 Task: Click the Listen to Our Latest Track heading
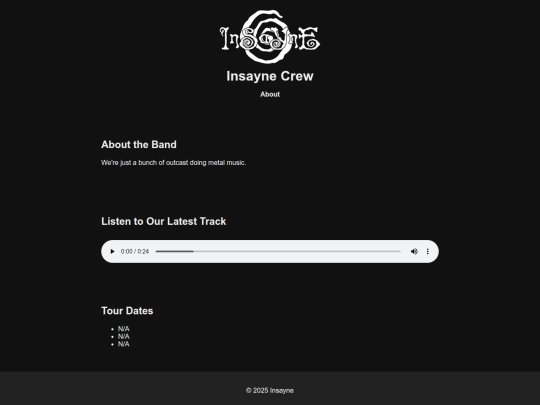pos(164,221)
